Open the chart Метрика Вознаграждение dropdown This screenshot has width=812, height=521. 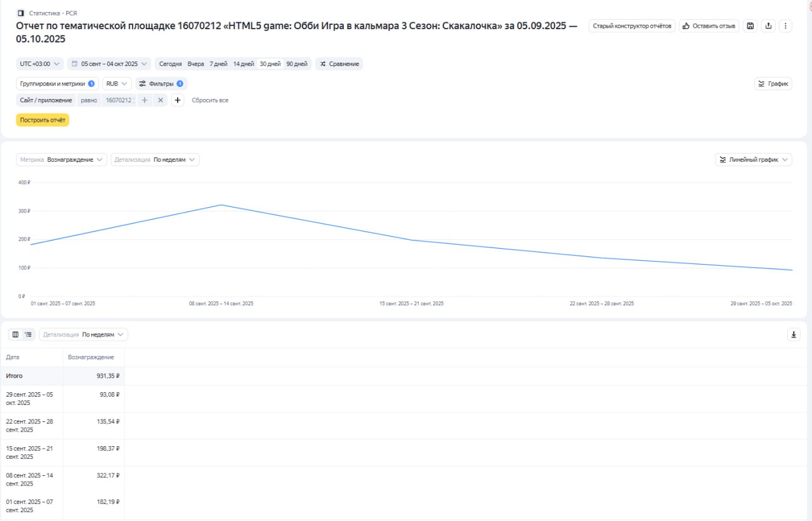pos(62,160)
